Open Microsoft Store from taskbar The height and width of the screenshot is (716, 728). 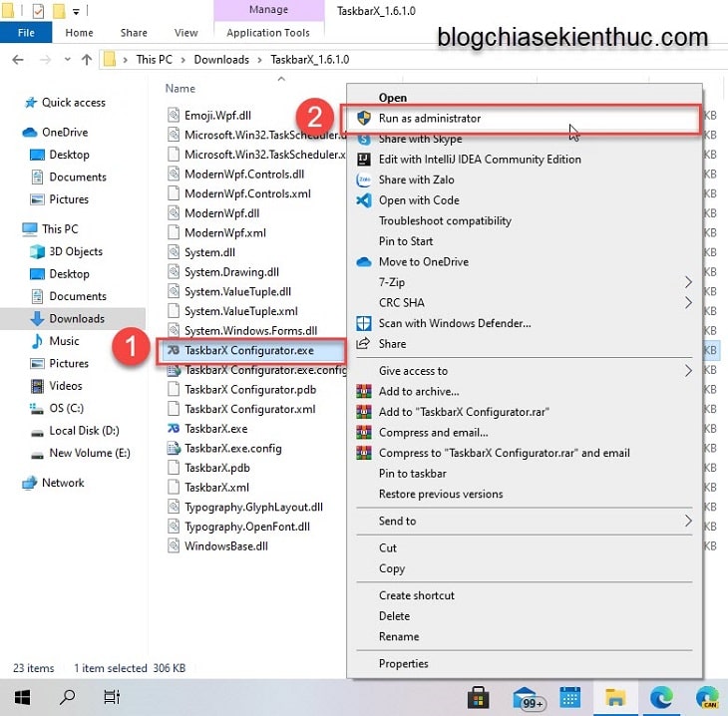[x=479, y=697]
